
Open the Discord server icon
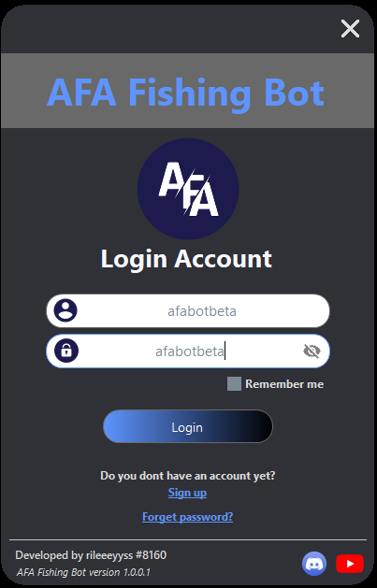click(x=314, y=564)
